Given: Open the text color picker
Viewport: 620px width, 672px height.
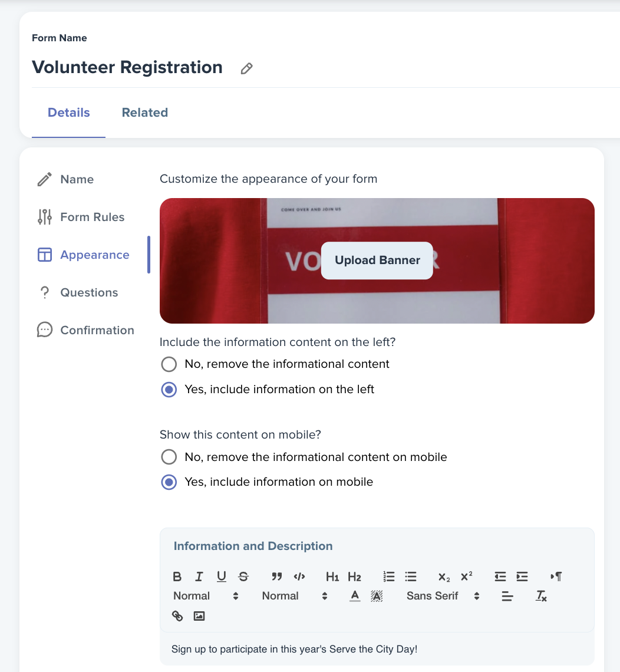Looking at the screenshot, I should click(x=355, y=596).
